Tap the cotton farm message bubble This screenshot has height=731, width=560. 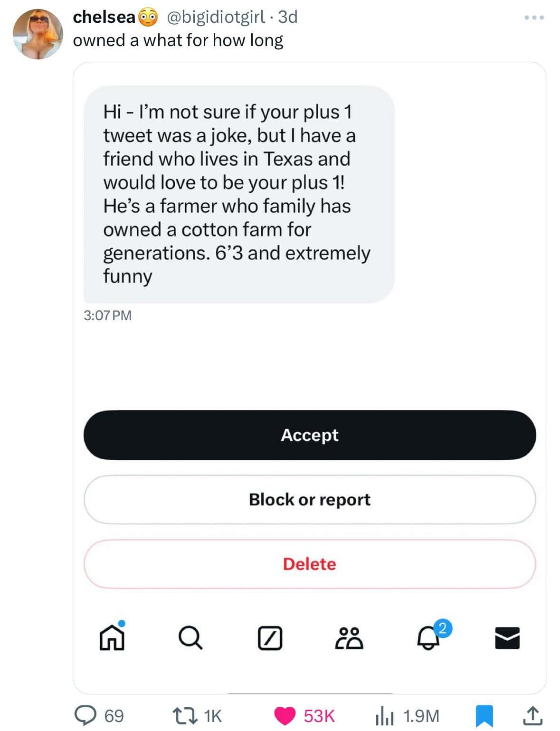click(x=239, y=194)
